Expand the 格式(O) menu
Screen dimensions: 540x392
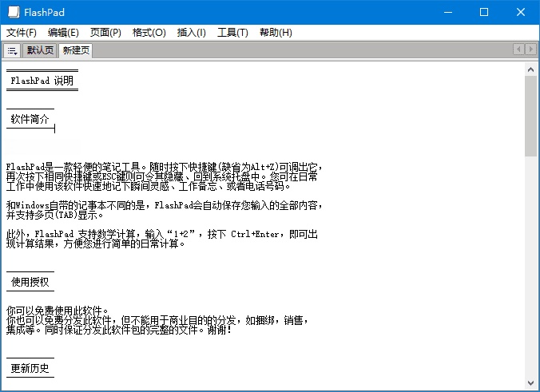coord(149,33)
